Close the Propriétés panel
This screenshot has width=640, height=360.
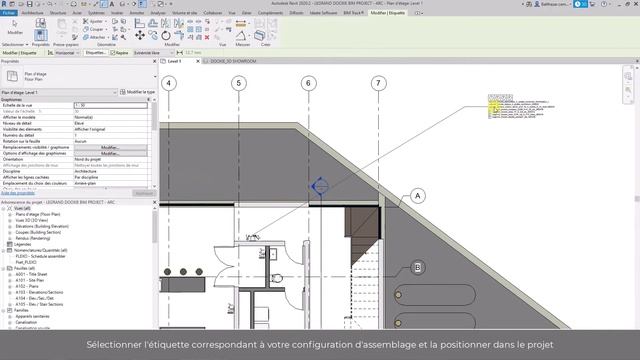[x=154, y=61]
